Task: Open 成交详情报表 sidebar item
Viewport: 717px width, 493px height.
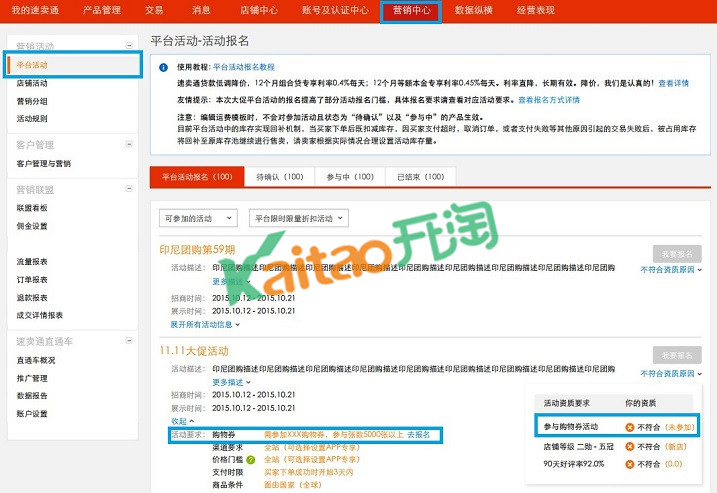Action: [40, 315]
